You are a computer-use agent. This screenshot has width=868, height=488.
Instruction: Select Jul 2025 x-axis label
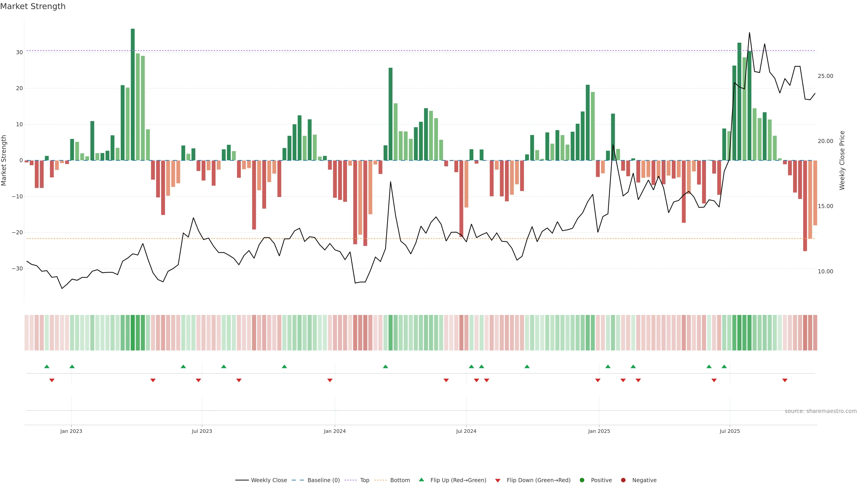click(x=729, y=431)
